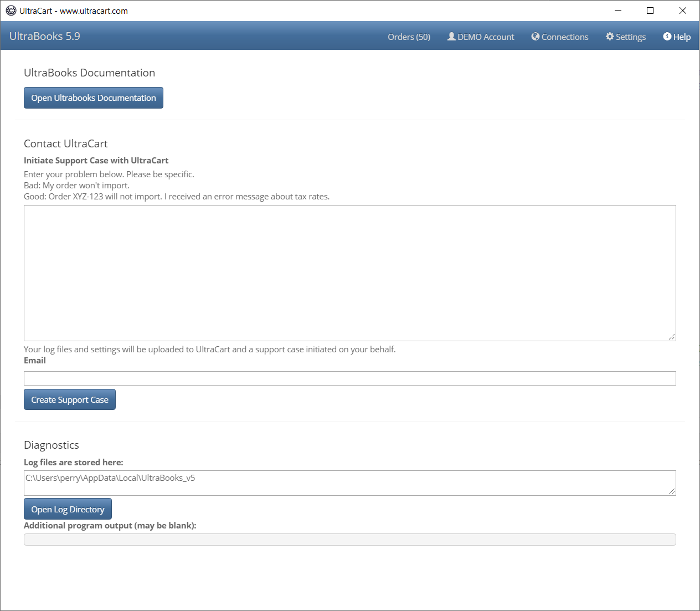Click the gear icon beside Settings
This screenshot has height=611, width=700.
click(610, 36)
